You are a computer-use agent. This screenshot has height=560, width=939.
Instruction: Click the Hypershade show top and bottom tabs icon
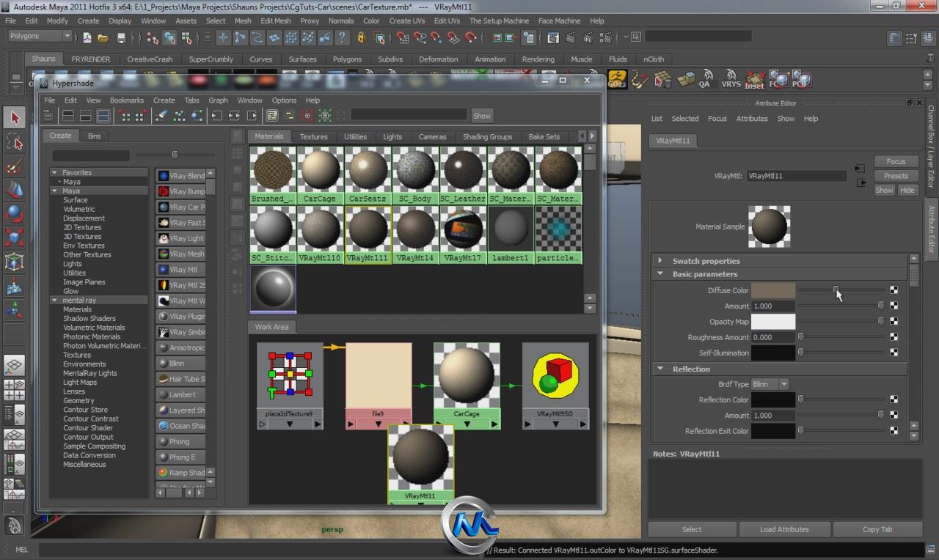pos(103,115)
